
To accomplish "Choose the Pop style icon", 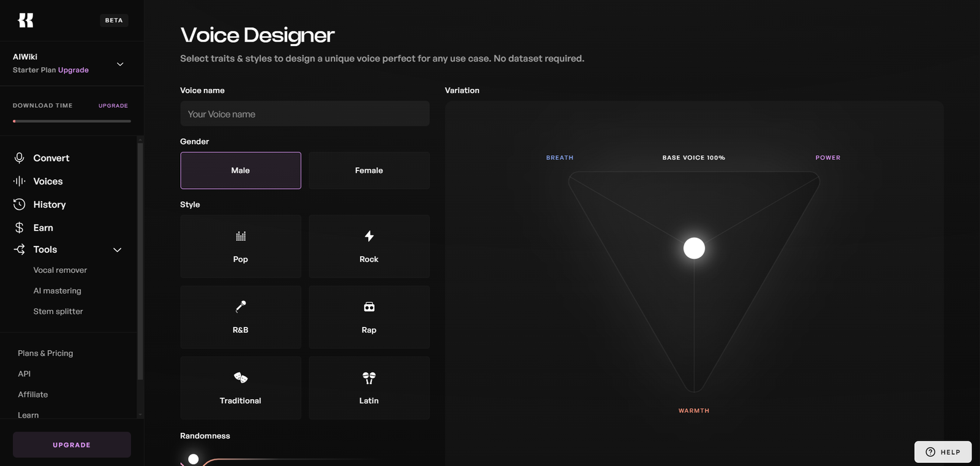I will (241, 237).
